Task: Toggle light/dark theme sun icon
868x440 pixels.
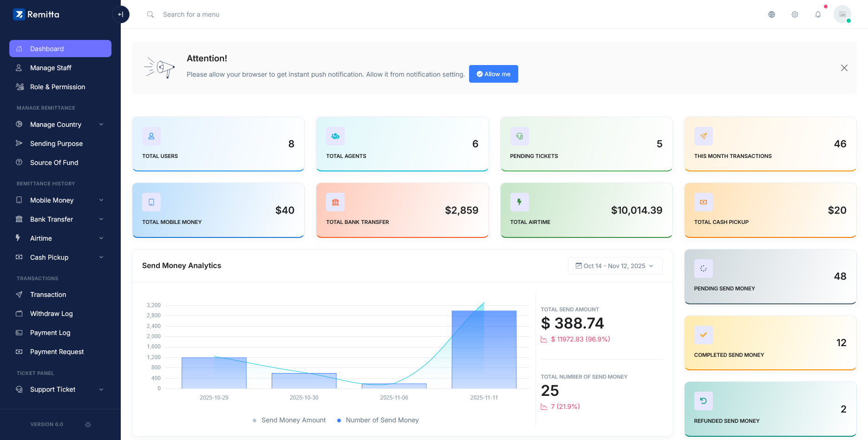Action: (x=88, y=425)
